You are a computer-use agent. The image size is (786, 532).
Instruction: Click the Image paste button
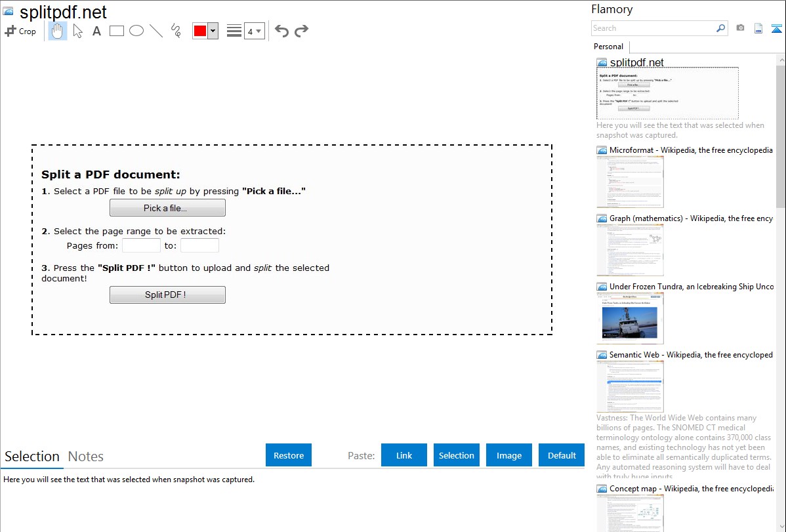click(x=508, y=455)
